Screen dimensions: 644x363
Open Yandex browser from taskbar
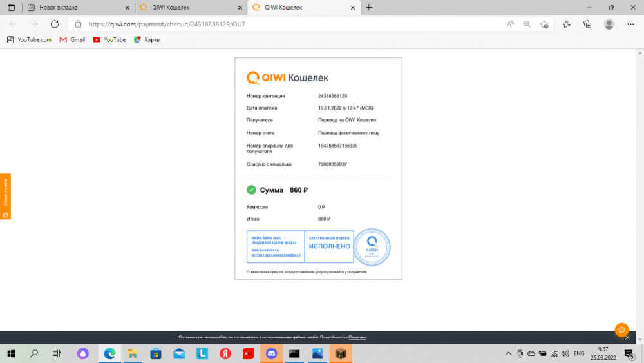[x=225, y=353]
